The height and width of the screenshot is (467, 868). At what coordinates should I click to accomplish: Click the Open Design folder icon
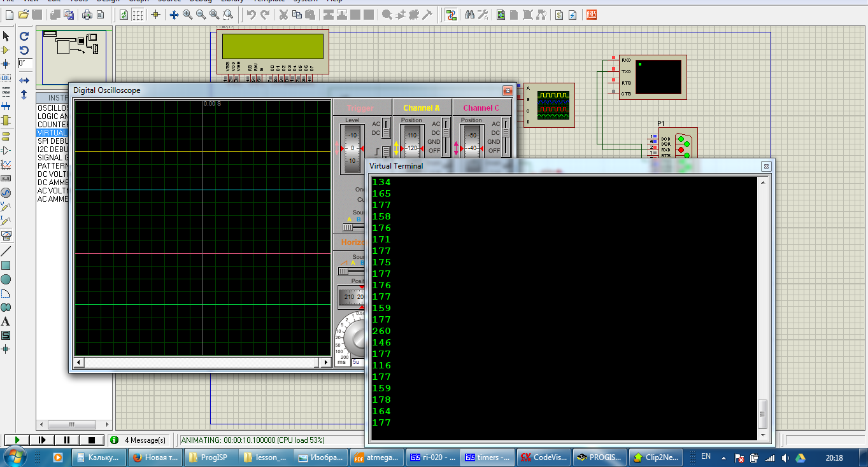tap(23, 15)
